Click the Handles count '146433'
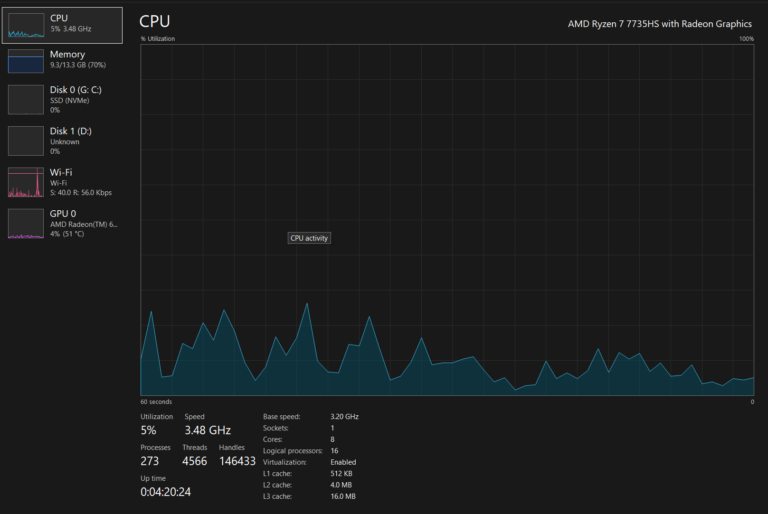Viewport: 768px width, 514px height. 237,461
